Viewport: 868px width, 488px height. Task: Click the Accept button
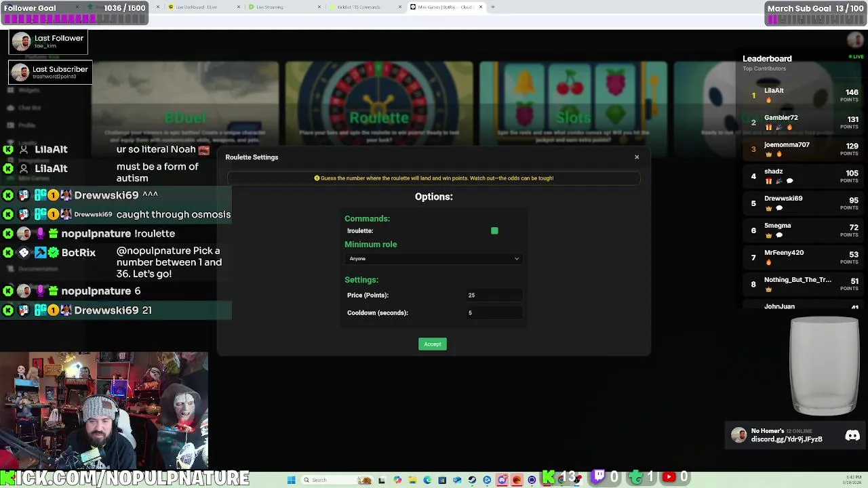[433, 344]
